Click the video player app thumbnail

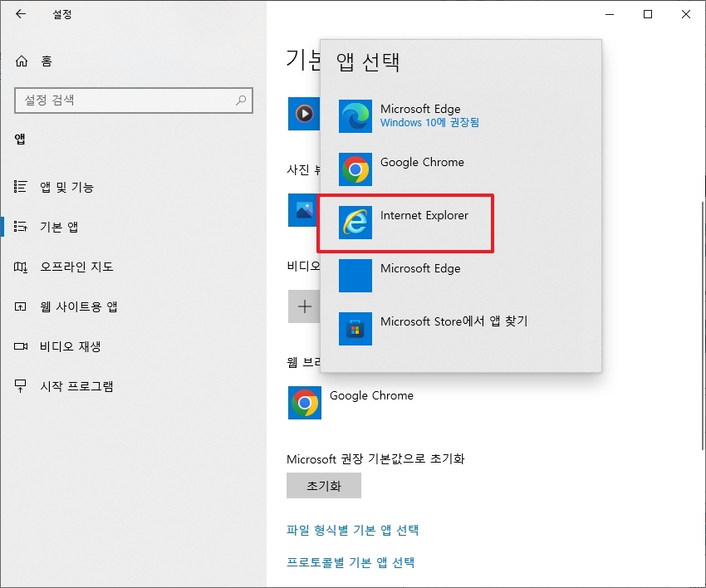[x=304, y=115]
